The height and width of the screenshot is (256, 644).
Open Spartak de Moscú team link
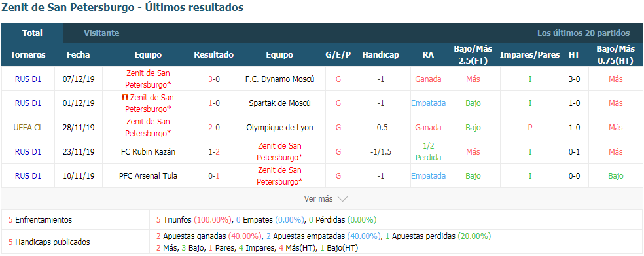tap(279, 103)
